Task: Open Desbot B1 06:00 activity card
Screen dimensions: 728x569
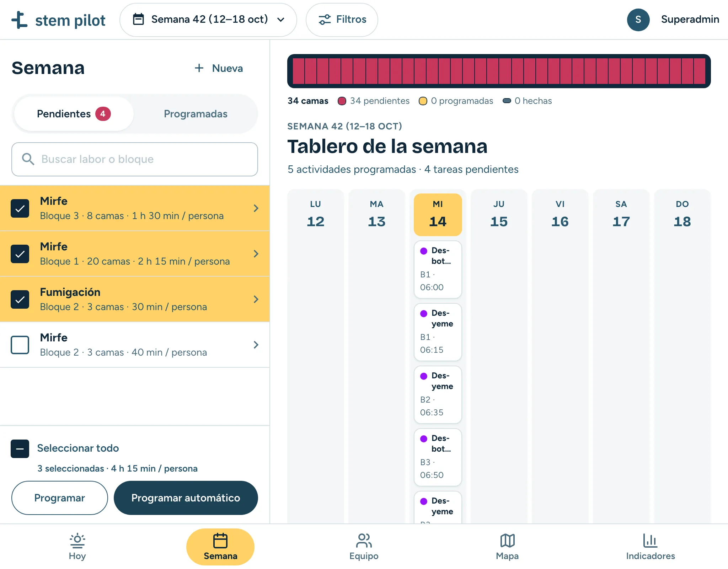Action: click(x=438, y=270)
